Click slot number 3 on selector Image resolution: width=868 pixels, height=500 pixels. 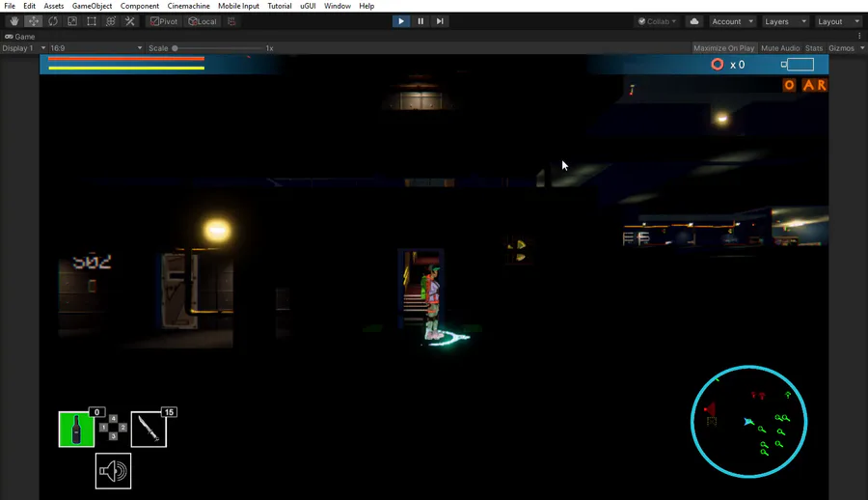click(113, 436)
